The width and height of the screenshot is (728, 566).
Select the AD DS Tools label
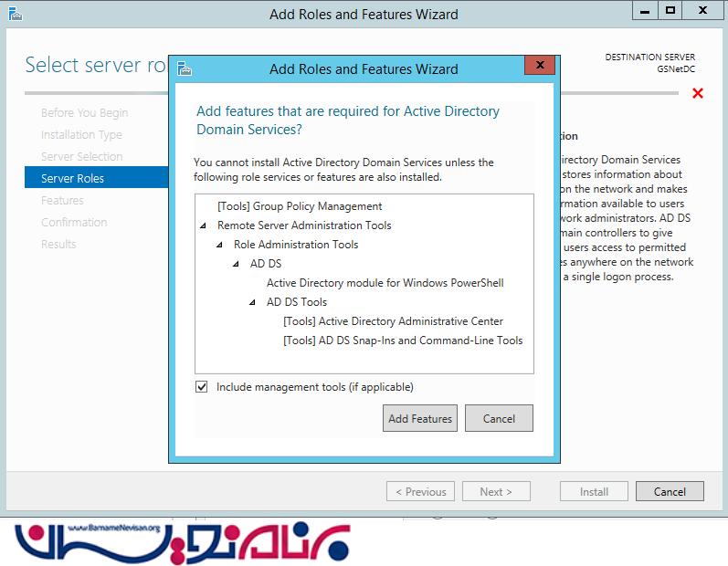(x=297, y=301)
